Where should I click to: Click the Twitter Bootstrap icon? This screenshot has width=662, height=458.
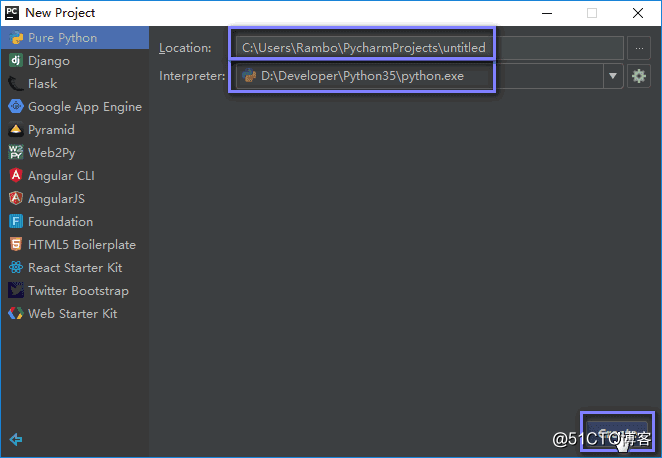tap(16, 290)
